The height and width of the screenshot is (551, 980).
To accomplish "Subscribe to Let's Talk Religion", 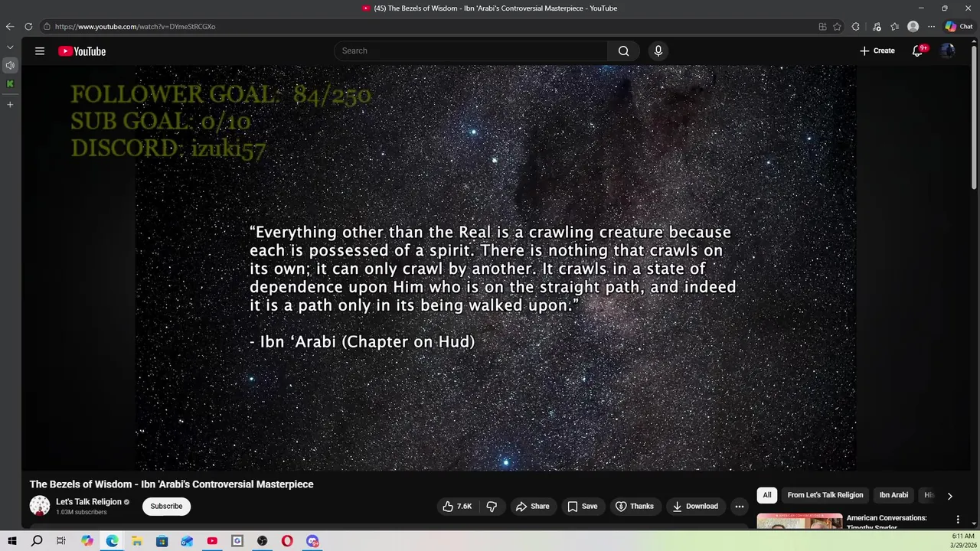I will 166,507.
